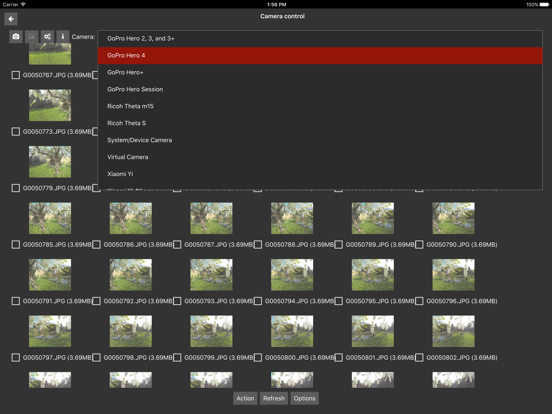This screenshot has width=552, height=414.
Task: Tick the G0050785.JPG checkbox
Action: pos(15,245)
